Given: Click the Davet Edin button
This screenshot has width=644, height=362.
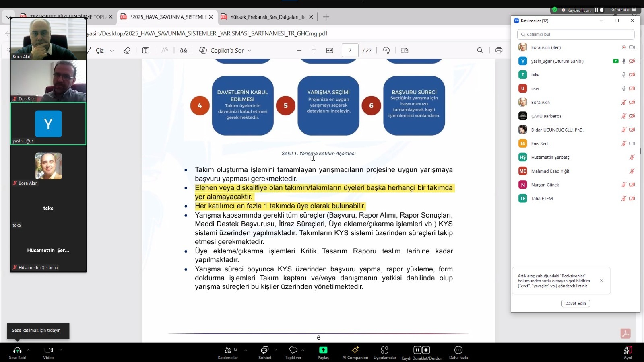Looking at the screenshot, I should (x=575, y=303).
